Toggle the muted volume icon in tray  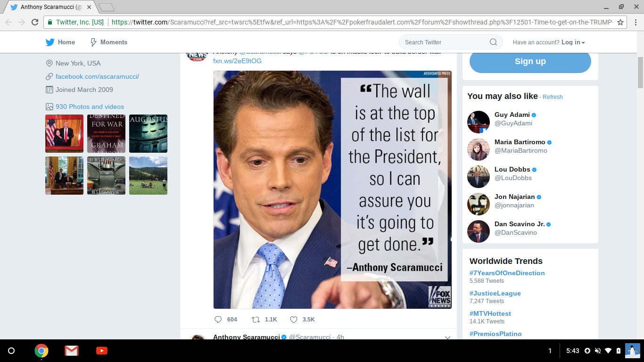click(x=598, y=351)
